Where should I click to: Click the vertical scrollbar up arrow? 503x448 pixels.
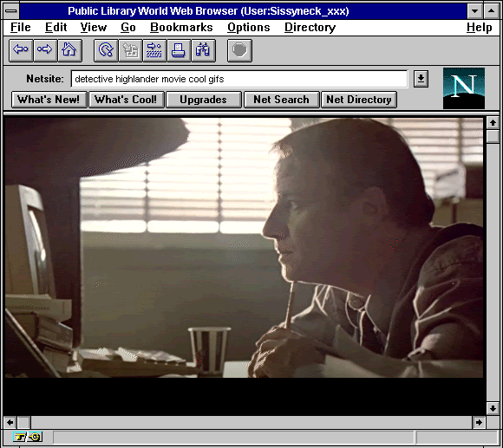[493, 122]
